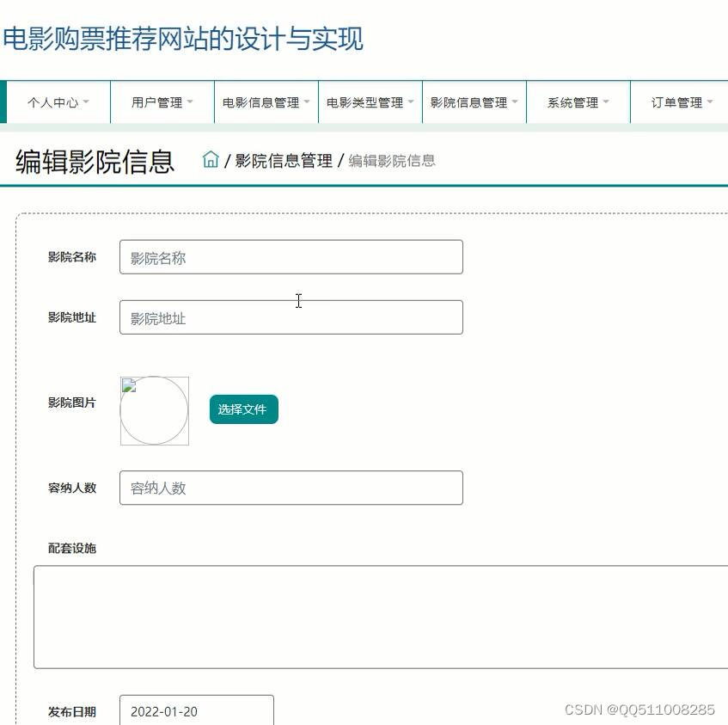Expand dropdown arrow next to 用户管理
The width and height of the screenshot is (728, 725).
click(x=190, y=101)
